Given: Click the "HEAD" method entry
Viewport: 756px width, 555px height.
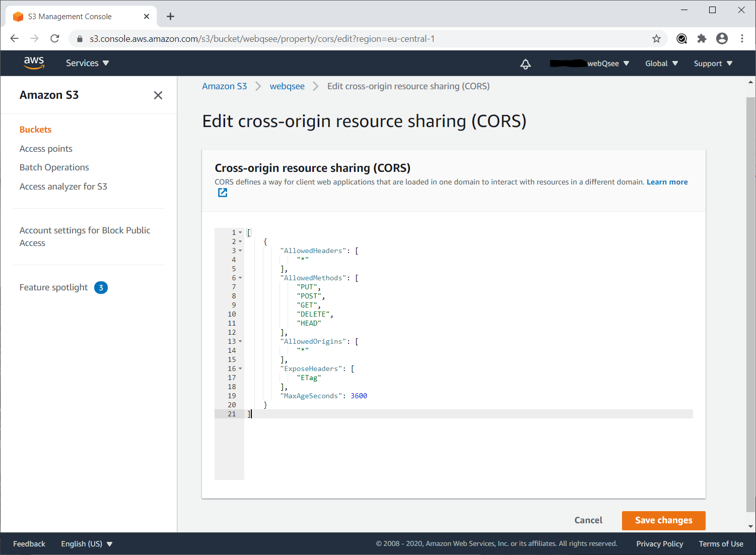Looking at the screenshot, I should click(x=309, y=323).
